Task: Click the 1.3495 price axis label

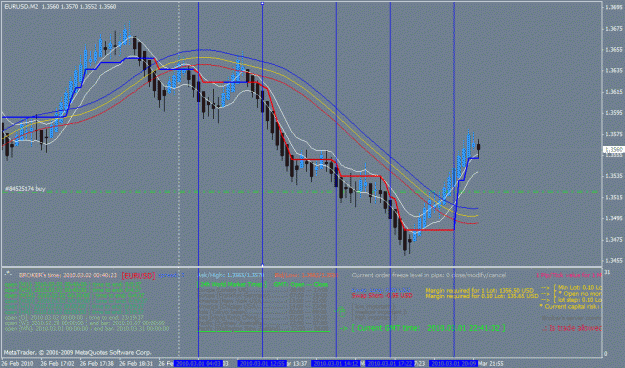Action: [x=614, y=218]
